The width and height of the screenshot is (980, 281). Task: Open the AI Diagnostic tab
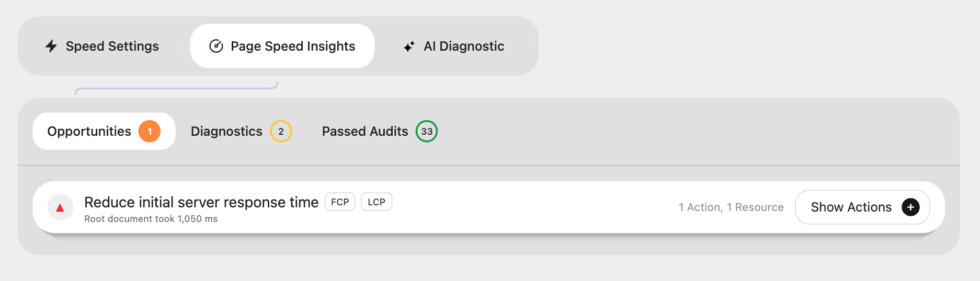click(x=454, y=46)
